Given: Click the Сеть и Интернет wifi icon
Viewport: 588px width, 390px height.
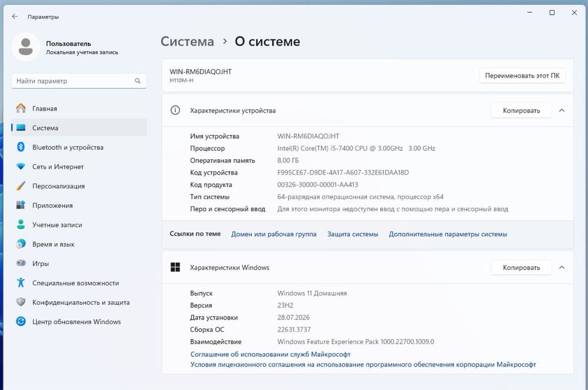Looking at the screenshot, I should pos(21,166).
